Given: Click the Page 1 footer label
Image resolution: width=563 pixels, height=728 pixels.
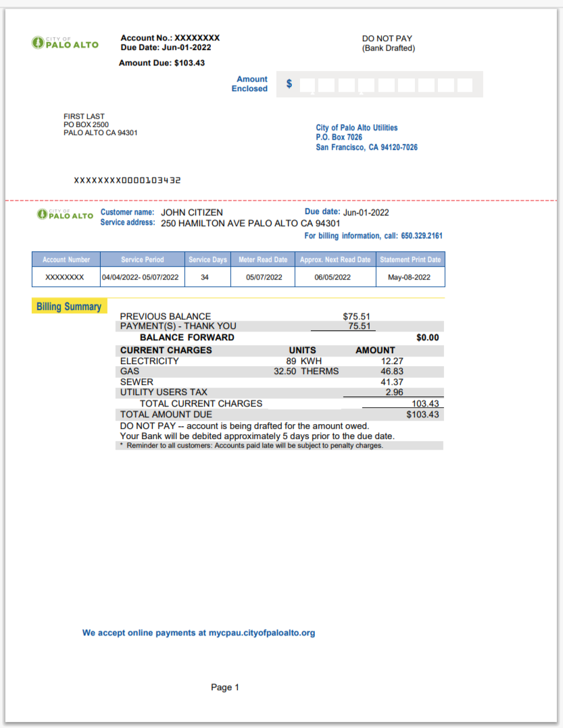Looking at the screenshot, I should [x=225, y=687].
